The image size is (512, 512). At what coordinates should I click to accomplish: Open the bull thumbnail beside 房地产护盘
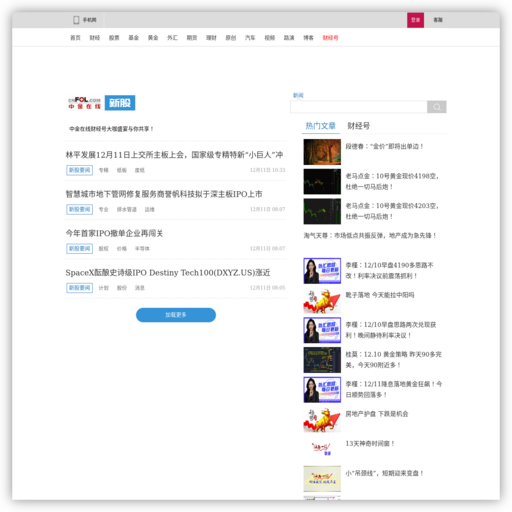[322, 419]
